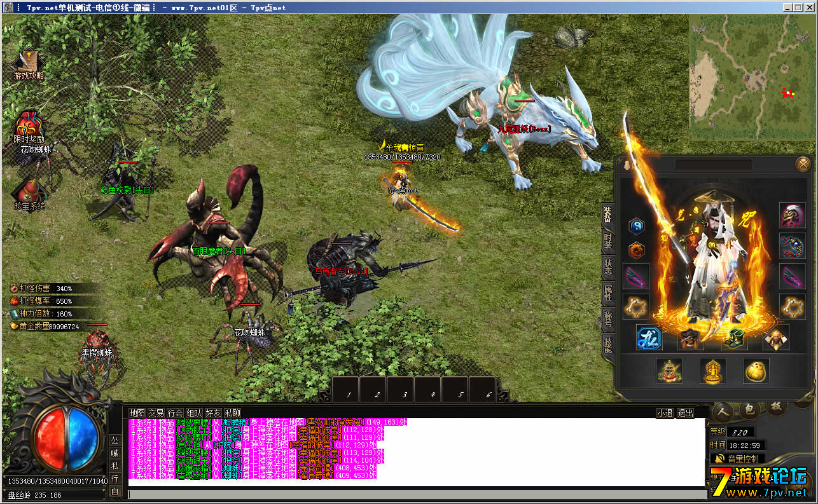Click the 好友 friends button
818x504 pixels.
tap(214, 413)
